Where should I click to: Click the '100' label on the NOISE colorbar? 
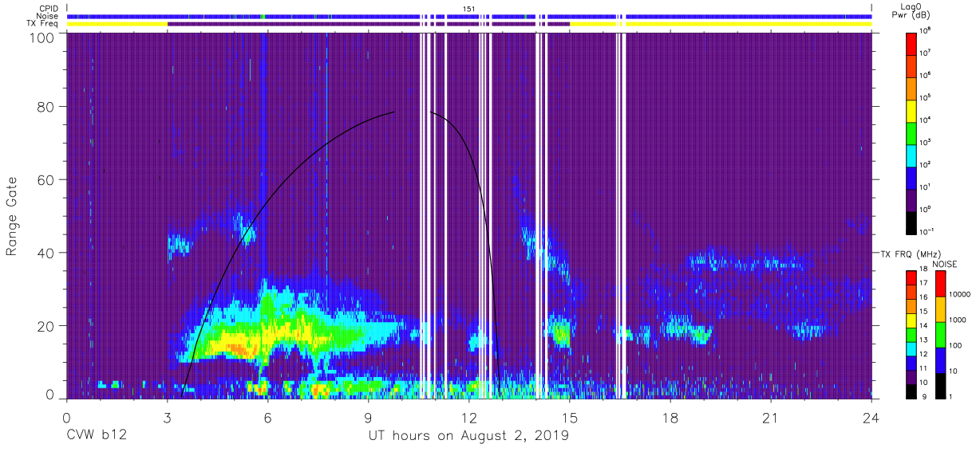[956, 347]
